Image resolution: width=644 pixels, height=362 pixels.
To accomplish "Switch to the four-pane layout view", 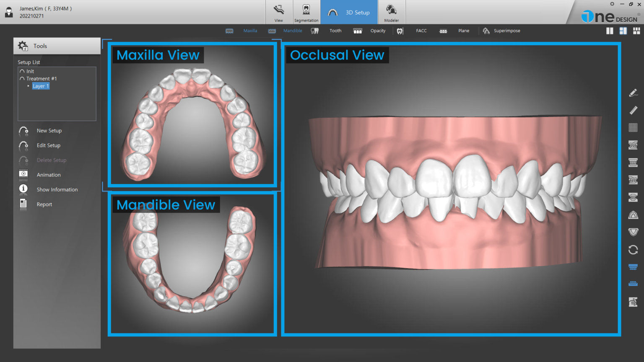I will coord(636,31).
